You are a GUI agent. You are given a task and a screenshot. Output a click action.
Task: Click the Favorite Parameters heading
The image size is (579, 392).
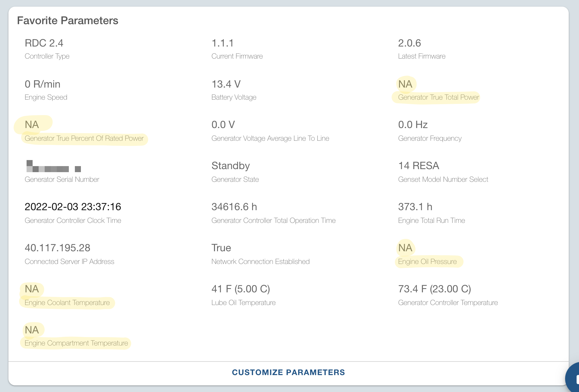pos(68,20)
